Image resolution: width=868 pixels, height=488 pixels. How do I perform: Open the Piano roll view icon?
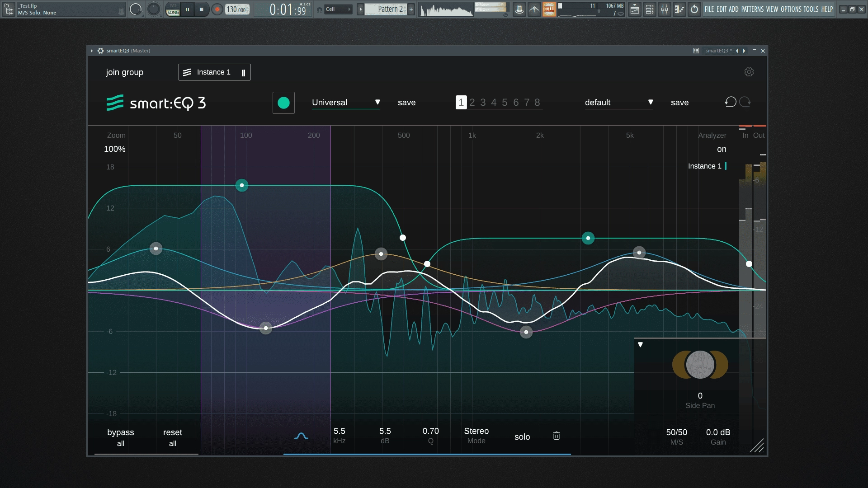point(679,9)
